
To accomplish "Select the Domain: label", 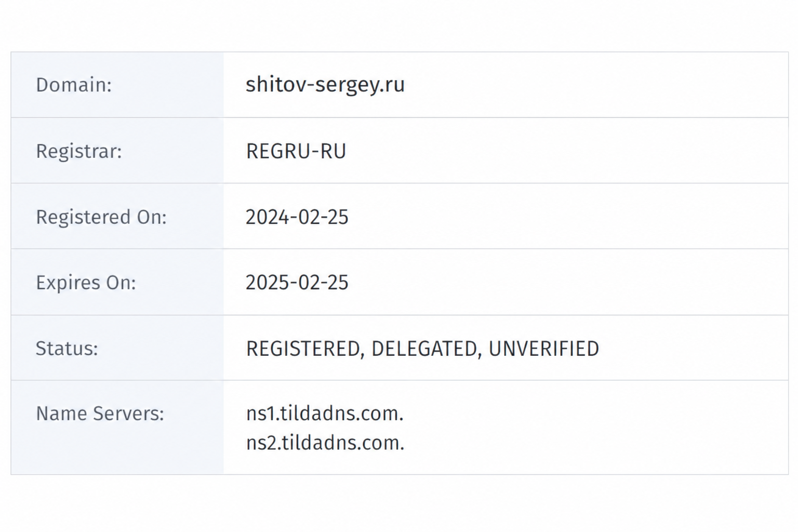I will pos(74,85).
